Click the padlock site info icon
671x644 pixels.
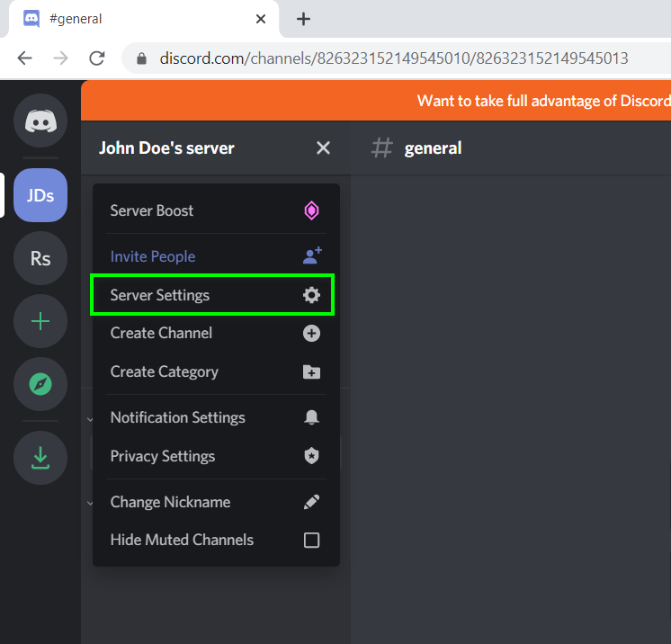[x=141, y=58]
